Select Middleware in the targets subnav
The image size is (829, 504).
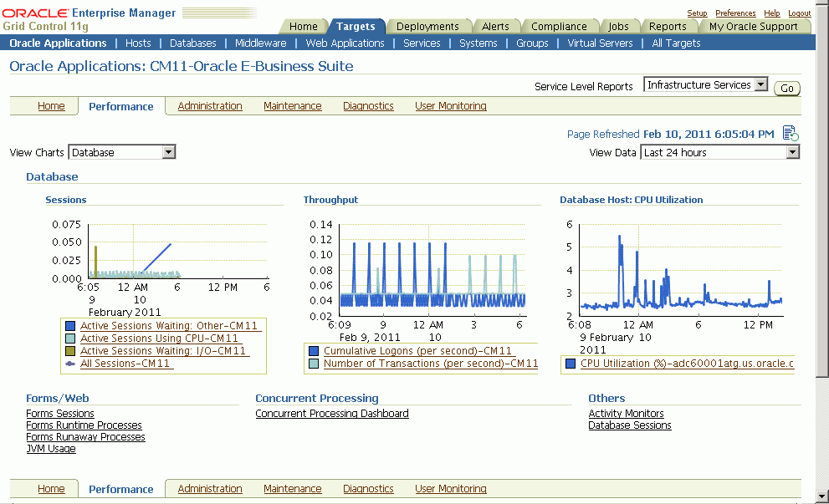click(261, 43)
